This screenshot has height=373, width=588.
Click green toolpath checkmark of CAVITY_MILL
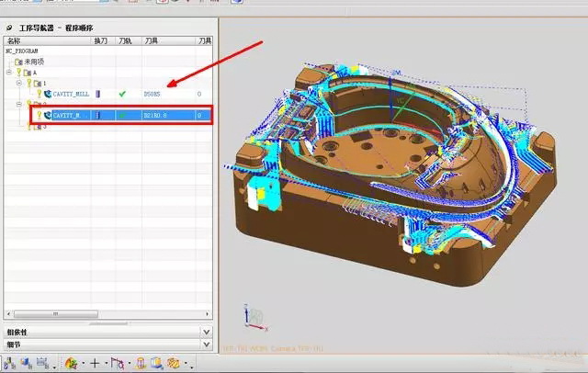coord(122,94)
